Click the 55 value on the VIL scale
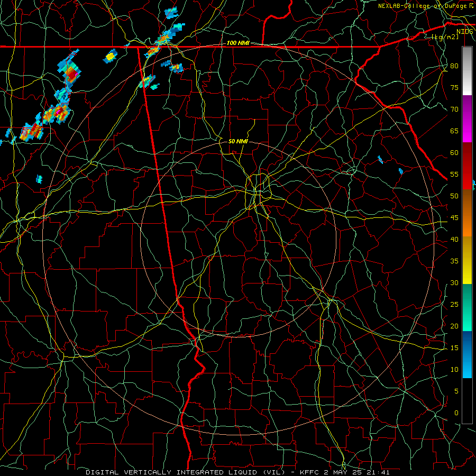Viewport: 476px width, 476px height. (454, 174)
